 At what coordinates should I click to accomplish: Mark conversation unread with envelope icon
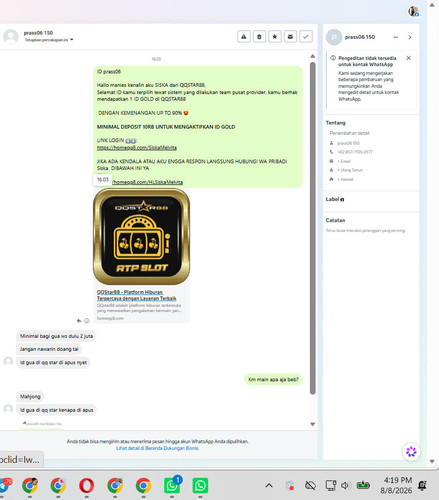[290, 36]
